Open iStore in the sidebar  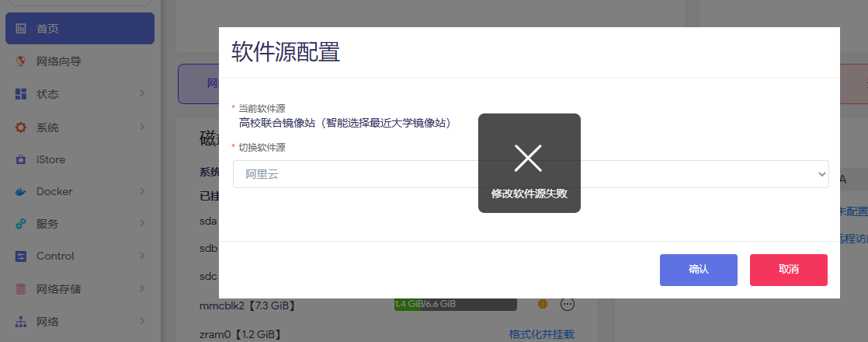pyautogui.click(x=80, y=159)
